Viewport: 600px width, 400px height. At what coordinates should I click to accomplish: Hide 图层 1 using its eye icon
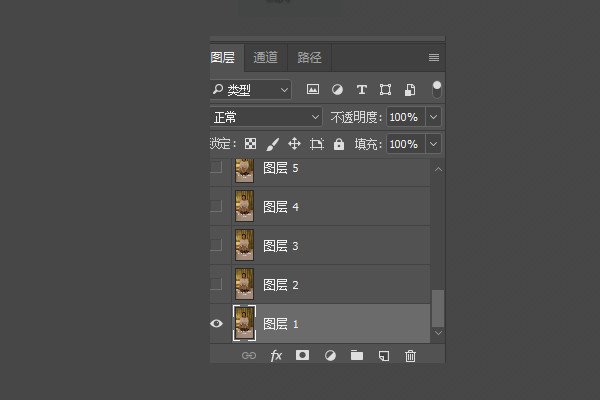click(x=216, y=323)
